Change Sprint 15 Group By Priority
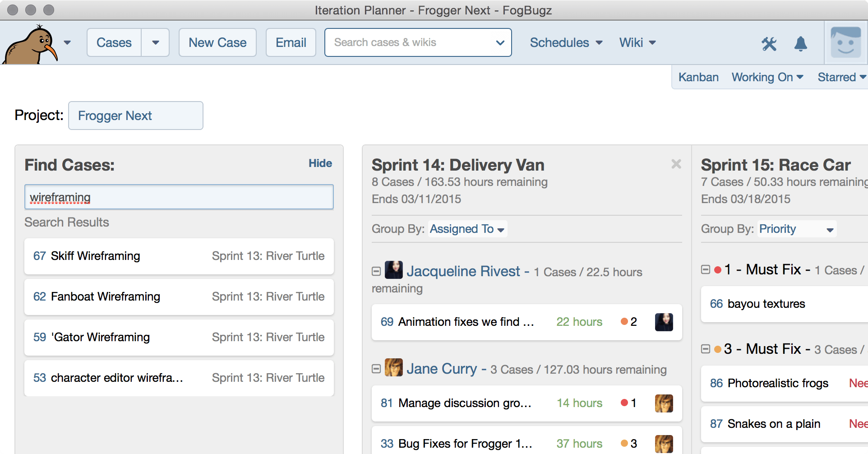This screenshot has width=868, height=454. (x=797, y=229)
